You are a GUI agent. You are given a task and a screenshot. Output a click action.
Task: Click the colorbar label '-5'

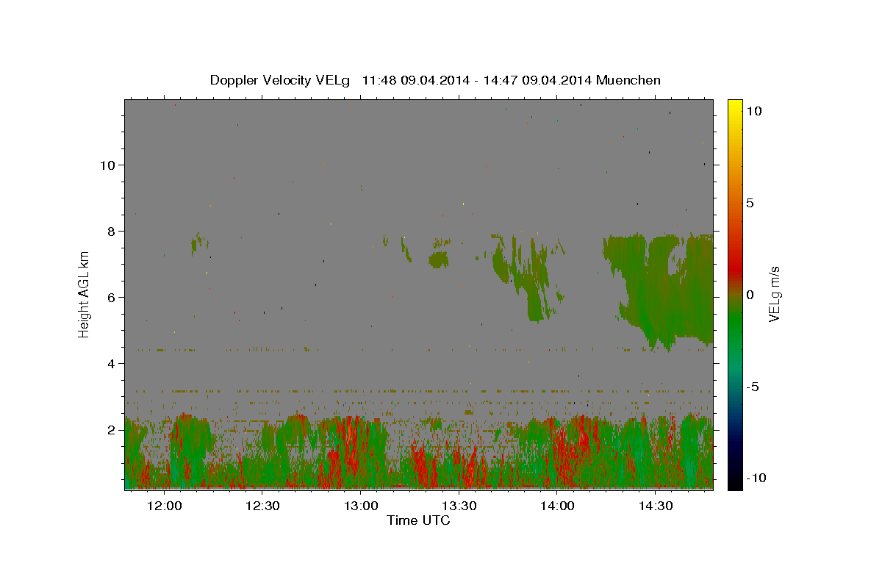[753, 387]
